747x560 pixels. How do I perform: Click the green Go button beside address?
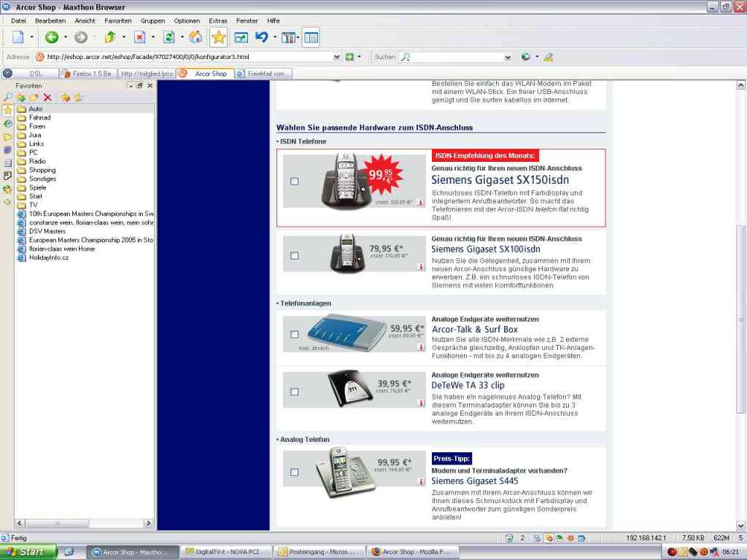coord(349,57)
